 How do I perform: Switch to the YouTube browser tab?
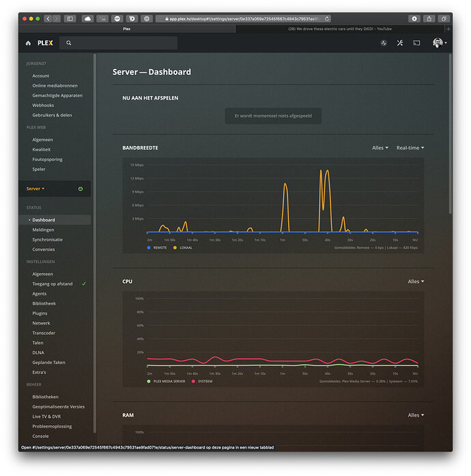click(x=339, y=29)
